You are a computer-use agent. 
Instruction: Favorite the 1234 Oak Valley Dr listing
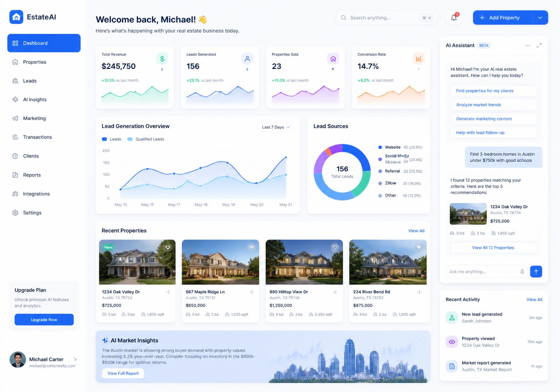pos(168,247)
